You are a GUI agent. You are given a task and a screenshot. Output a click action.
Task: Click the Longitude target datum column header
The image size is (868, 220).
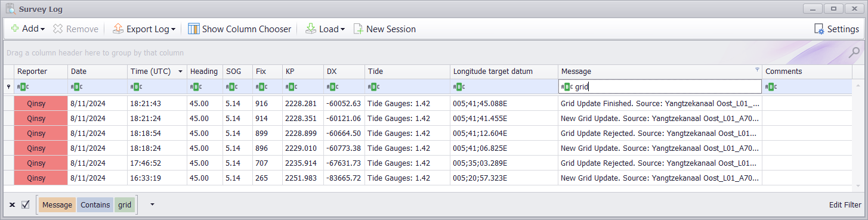tap(504, 72)
